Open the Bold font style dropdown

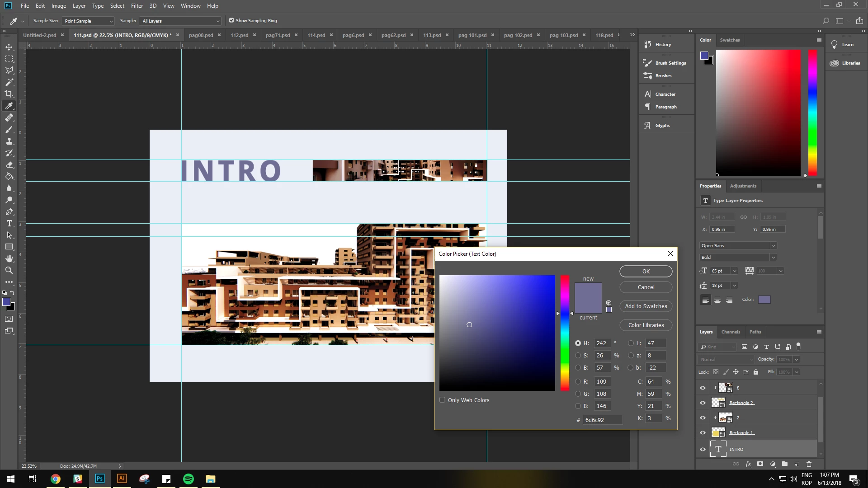pos(773,257)
